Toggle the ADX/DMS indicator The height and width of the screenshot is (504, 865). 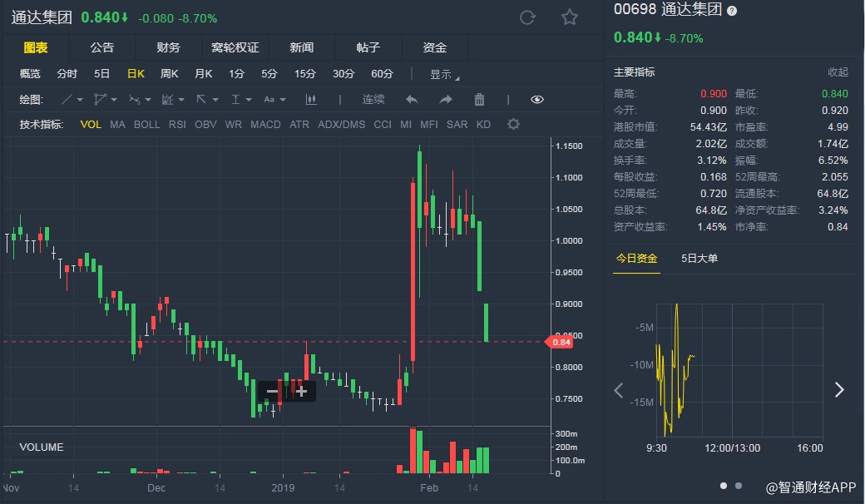(342, 125)
